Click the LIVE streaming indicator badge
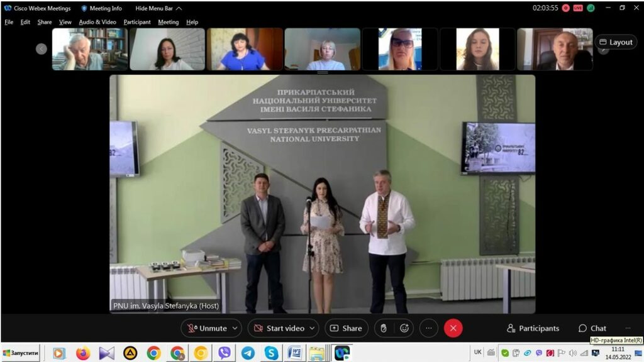The height and width of the screenshot is (362, 644). (x=578, y=8)
